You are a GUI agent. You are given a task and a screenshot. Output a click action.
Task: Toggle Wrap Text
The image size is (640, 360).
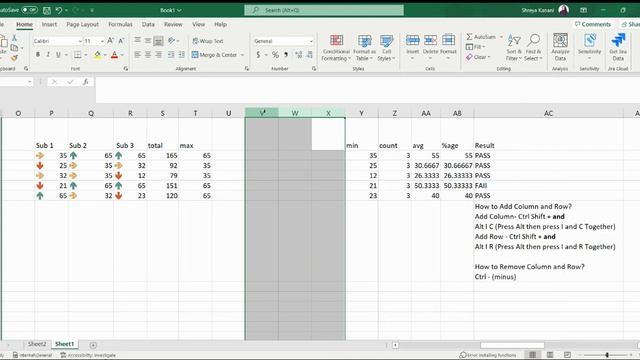(208, 41)
